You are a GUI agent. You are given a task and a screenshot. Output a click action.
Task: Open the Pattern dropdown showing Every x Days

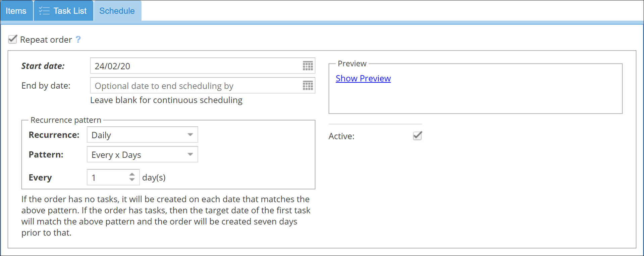pos(138,155)
